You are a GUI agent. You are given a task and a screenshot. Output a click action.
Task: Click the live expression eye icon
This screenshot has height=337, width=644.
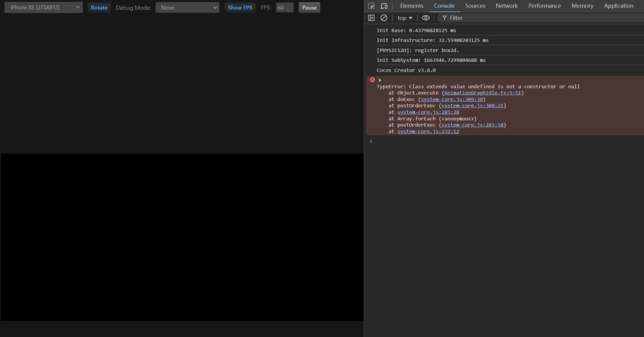426,18
